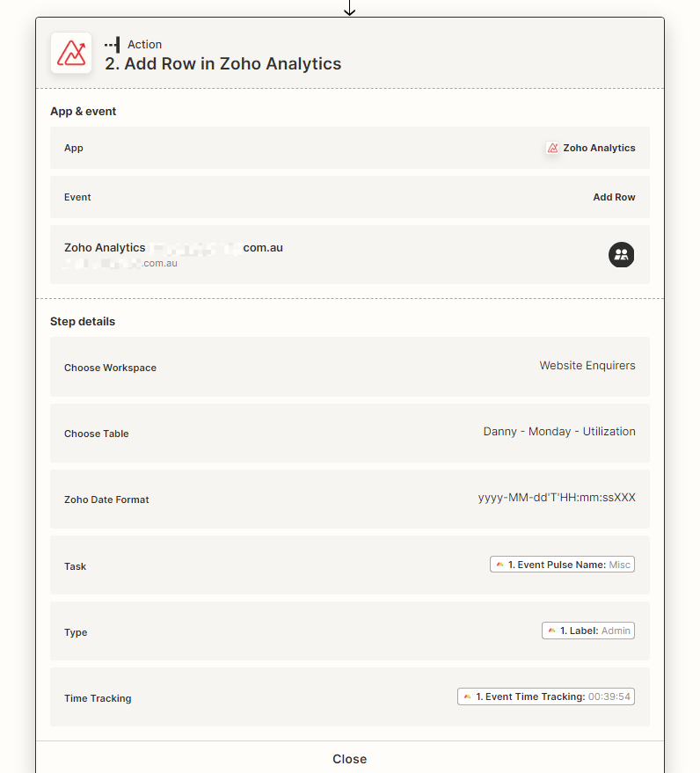The width and height of the screenshot is (700, 773).
Task: Click the '2. Add Row in Zoho Analytics' title
Action: 222,63
